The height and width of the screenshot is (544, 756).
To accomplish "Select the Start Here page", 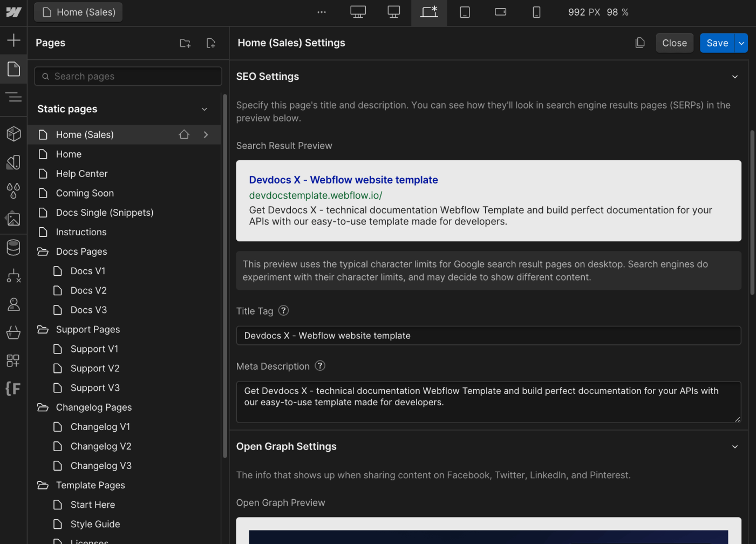I will coord(124,505).
